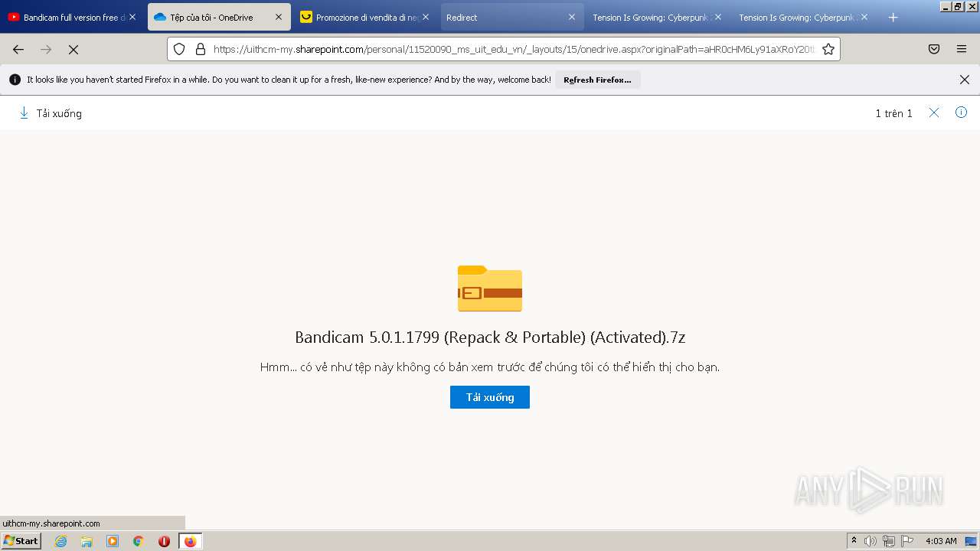Open Windows Explorer from taskbar
Image resolution: width=980 pixels, height=551 pixels.
click(x=87, y=541)
